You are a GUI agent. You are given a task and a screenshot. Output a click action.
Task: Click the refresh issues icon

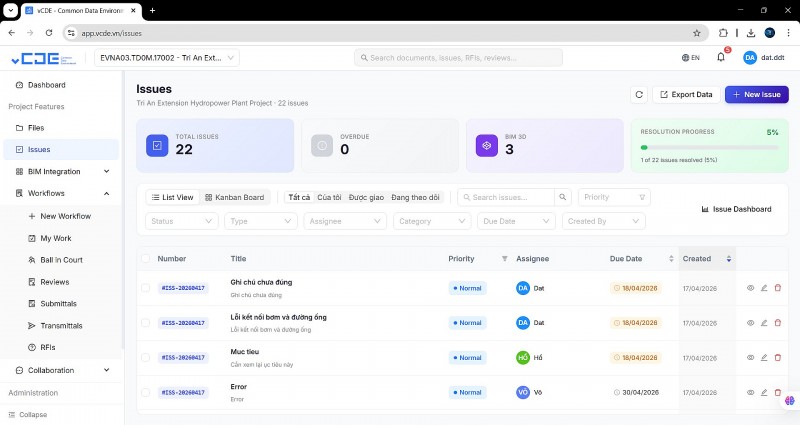pos(639,94)
